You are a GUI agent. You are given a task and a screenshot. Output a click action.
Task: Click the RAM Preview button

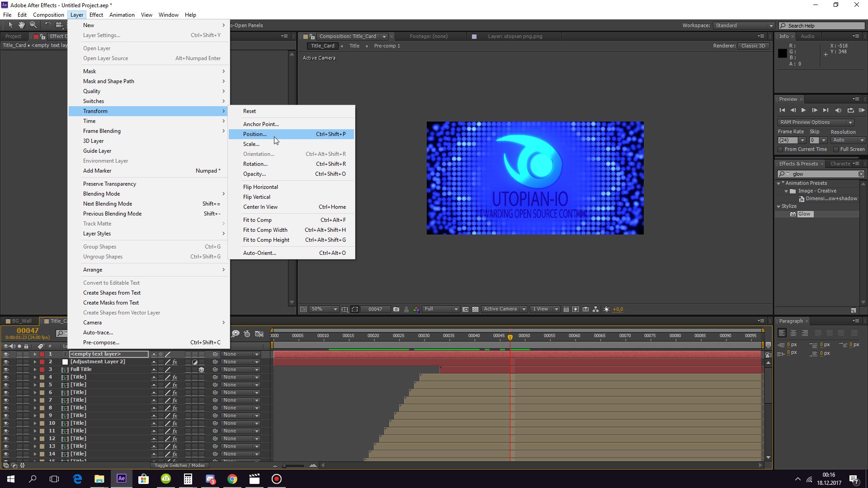[862, 110]
